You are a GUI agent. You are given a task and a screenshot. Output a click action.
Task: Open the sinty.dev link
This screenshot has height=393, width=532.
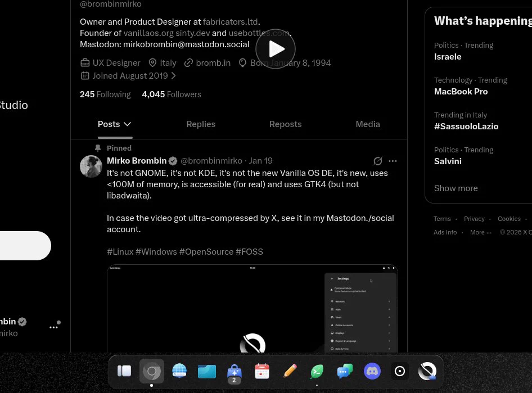click(193, 33)
